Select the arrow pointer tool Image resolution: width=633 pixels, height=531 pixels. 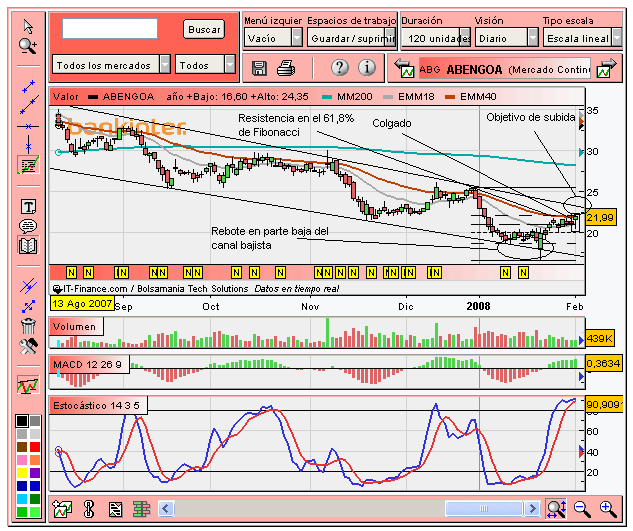click(28, 27)
